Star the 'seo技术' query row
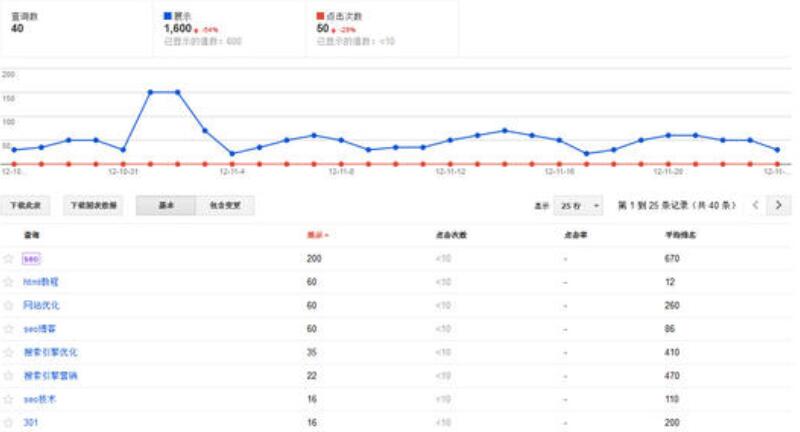The height and width of the screenshot is (432, 800). tap(8, 399)
